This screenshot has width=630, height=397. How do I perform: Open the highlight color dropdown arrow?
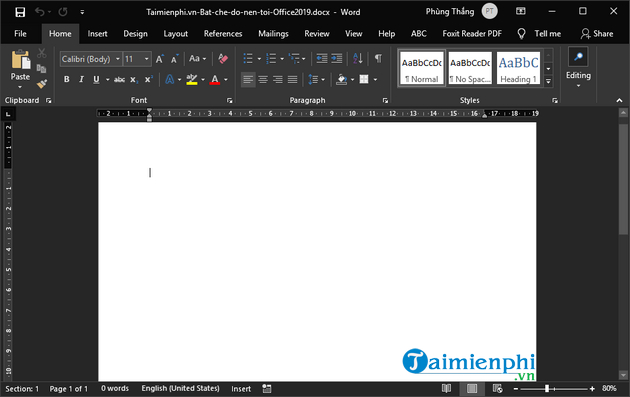coord(203,80)
